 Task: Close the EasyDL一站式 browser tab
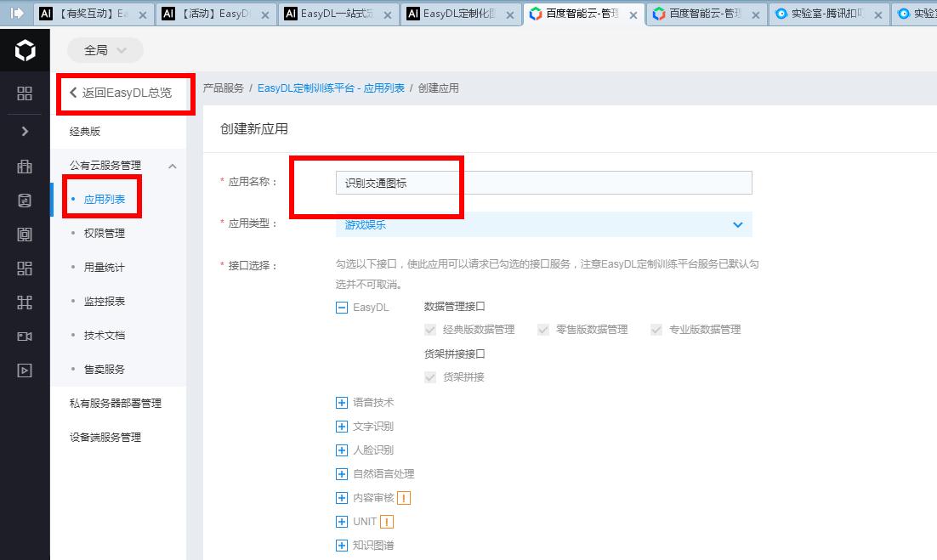coord(388,15)
